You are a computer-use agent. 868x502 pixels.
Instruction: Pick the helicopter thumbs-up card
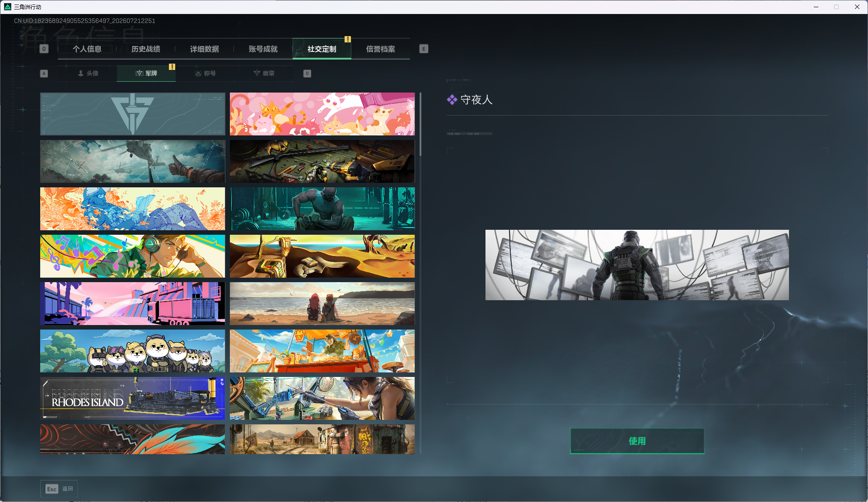tap(132, 161)
